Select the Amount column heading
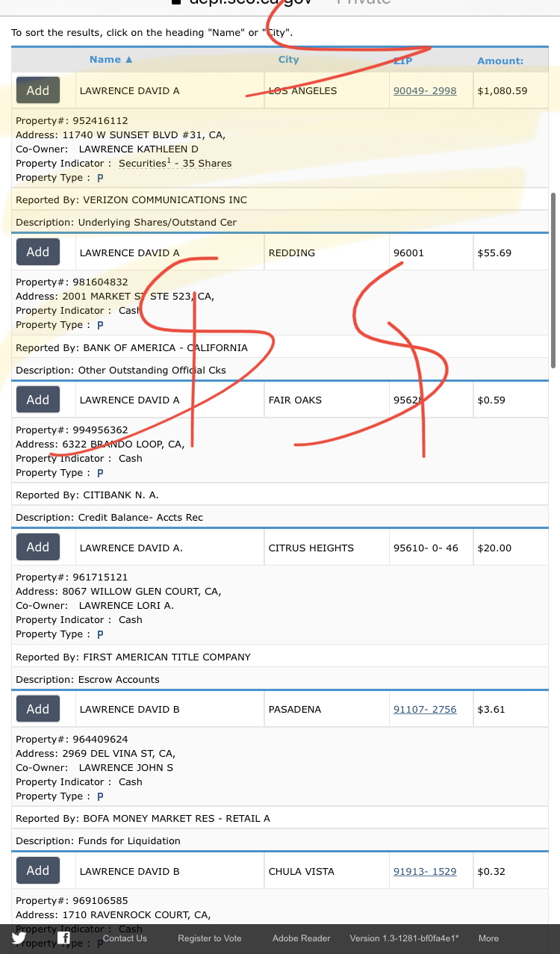 tap(500, 61)
